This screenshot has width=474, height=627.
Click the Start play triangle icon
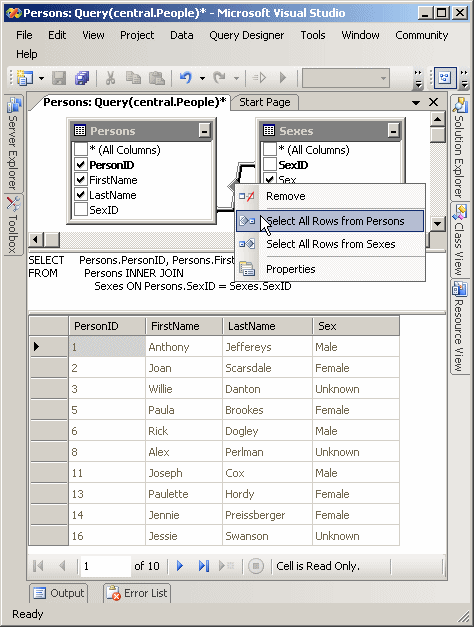283,77
